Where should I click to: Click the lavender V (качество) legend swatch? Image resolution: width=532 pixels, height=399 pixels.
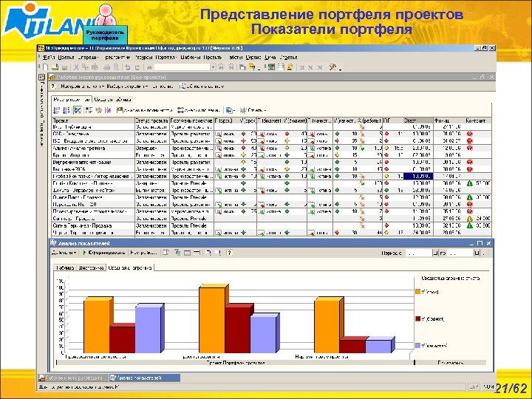click(x=418, y=345)
